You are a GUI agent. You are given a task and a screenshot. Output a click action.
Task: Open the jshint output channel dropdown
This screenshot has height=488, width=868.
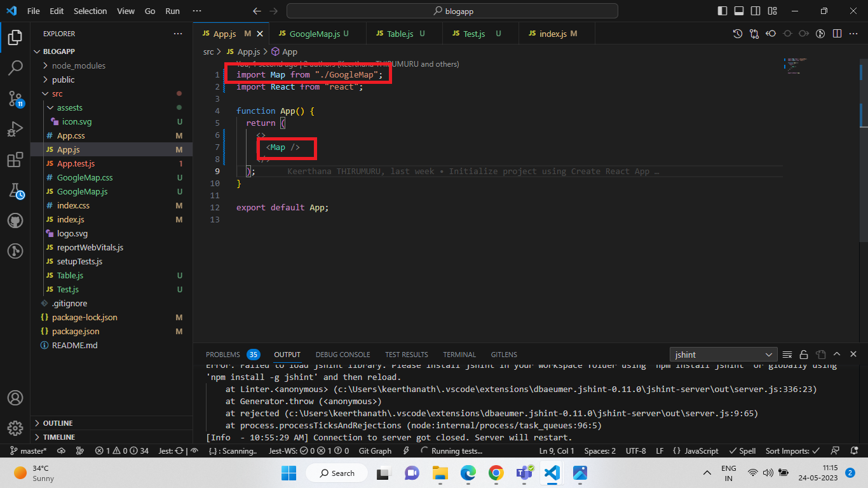click(723, 355)
